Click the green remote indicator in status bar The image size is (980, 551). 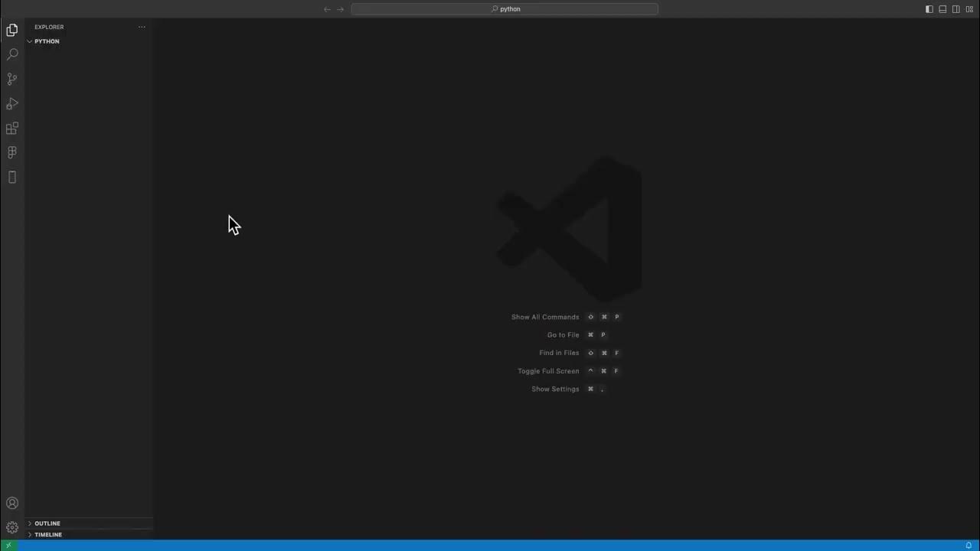(8, 545)
